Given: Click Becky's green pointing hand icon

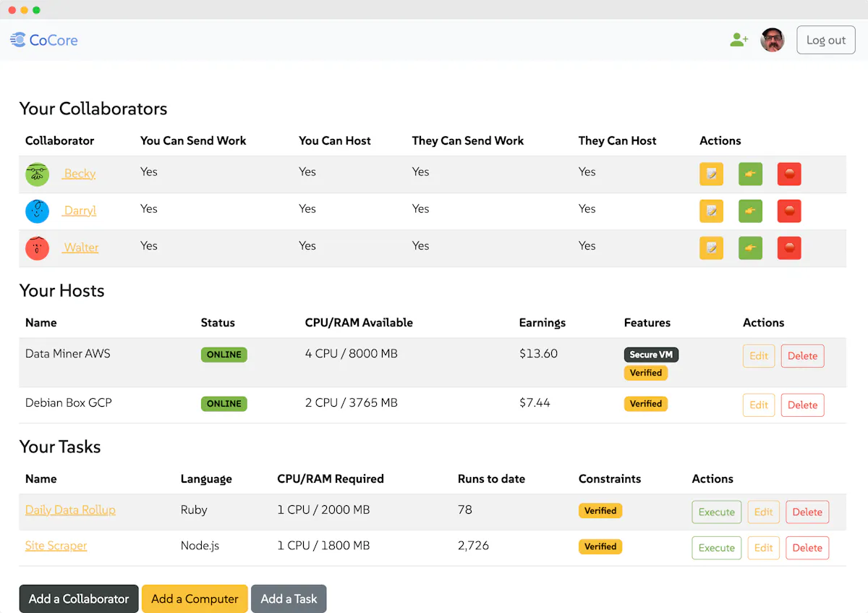Looking at the screenshot, I should click(750, 174).
